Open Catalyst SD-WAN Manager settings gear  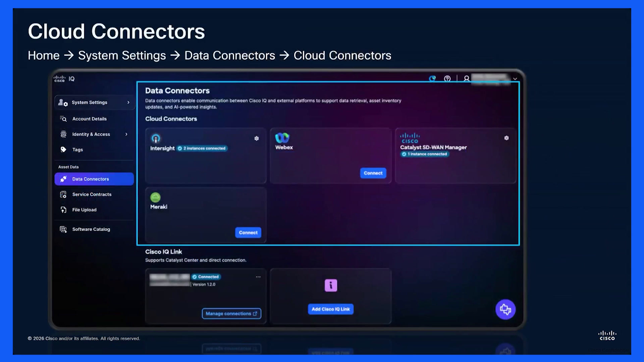(x=506, y=138)
